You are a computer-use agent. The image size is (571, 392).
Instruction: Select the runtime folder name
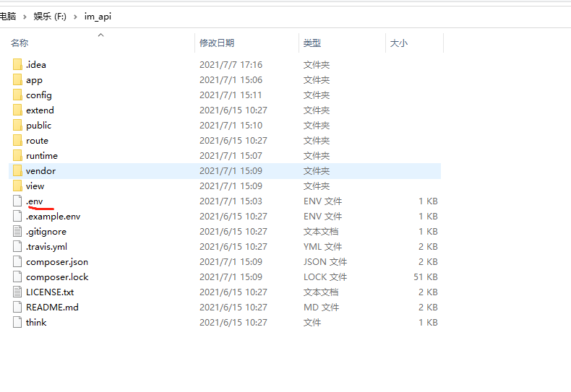coord(42,156)
